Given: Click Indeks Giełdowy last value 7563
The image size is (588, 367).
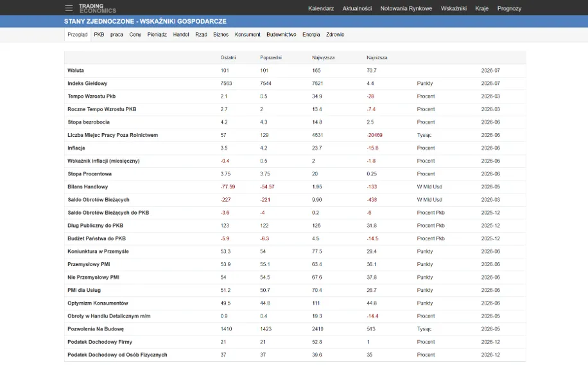Looking at the screenshot, I should point(226,84).
